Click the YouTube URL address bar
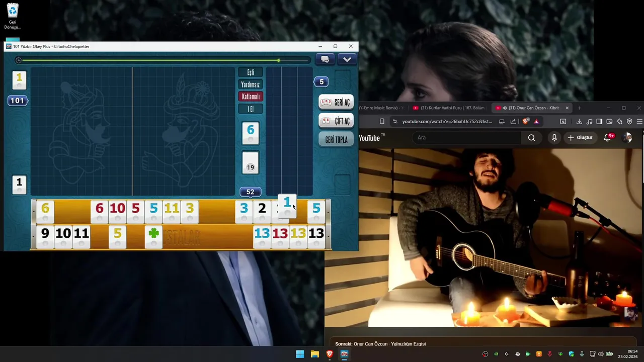The image size is (644, 362). (x=447, y=121)
